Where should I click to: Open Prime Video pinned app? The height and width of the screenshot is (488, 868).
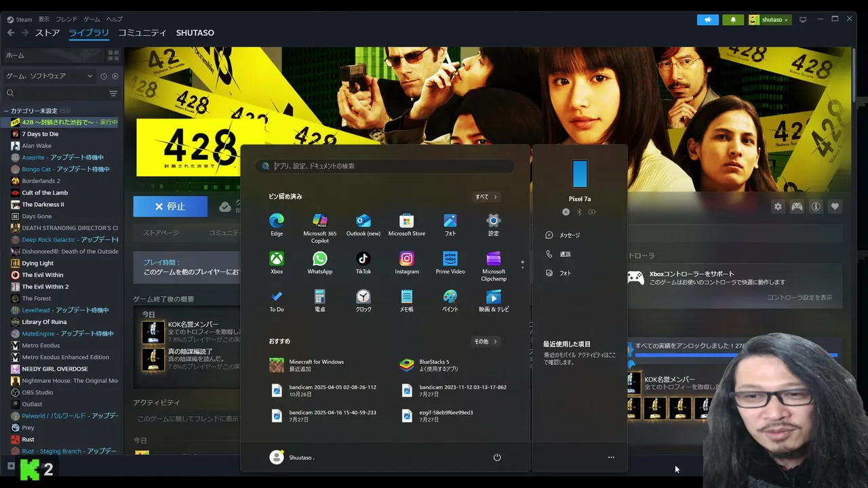(450, 262)
